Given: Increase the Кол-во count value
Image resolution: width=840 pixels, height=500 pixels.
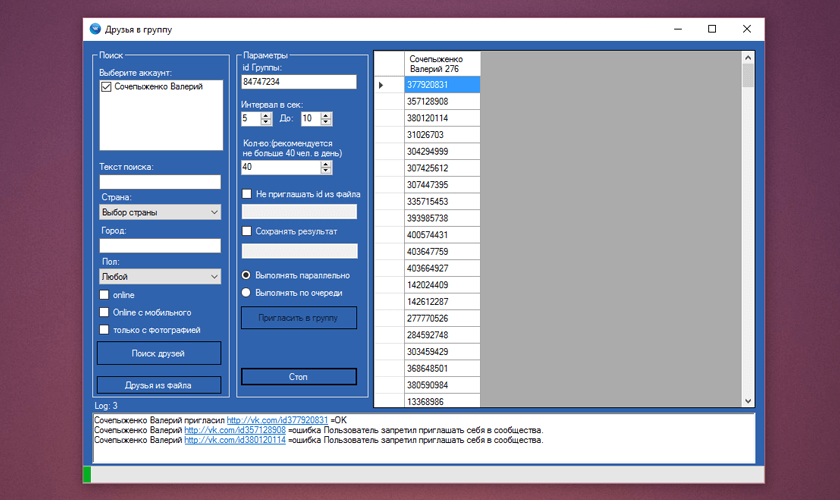Looking at the screenshot, I should (x=326, y=164).
